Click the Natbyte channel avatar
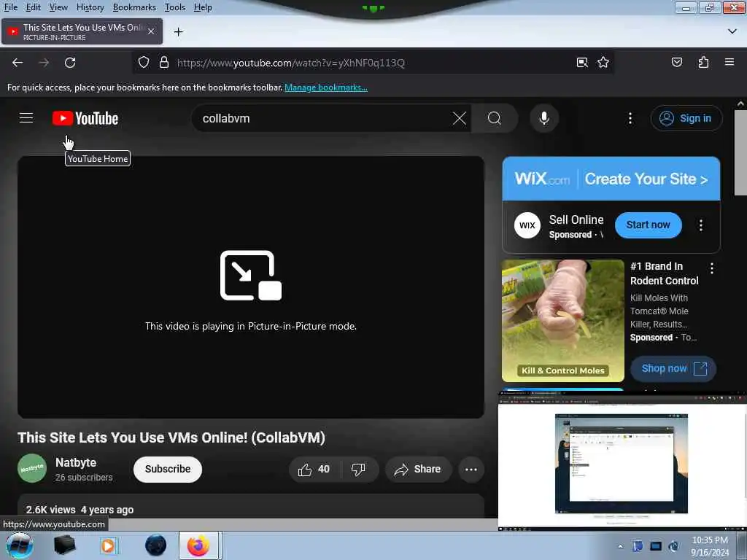This screenshot has width=747, height=560. 32,469
